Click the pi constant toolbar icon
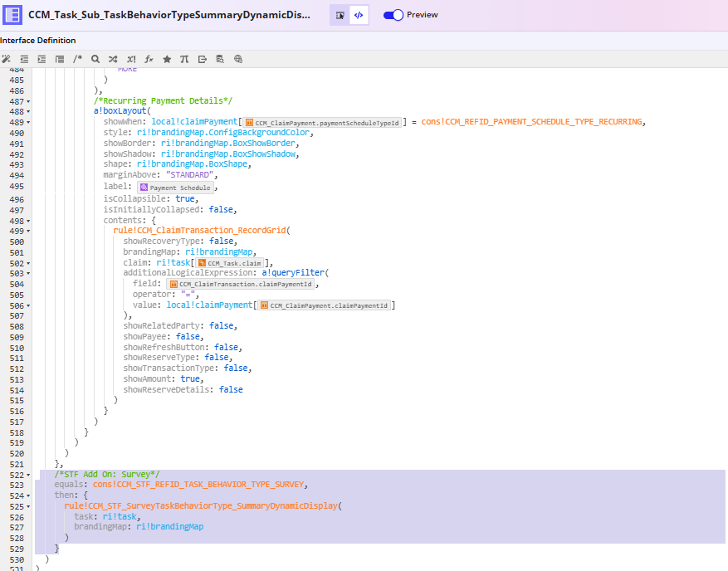 (184, 59)
